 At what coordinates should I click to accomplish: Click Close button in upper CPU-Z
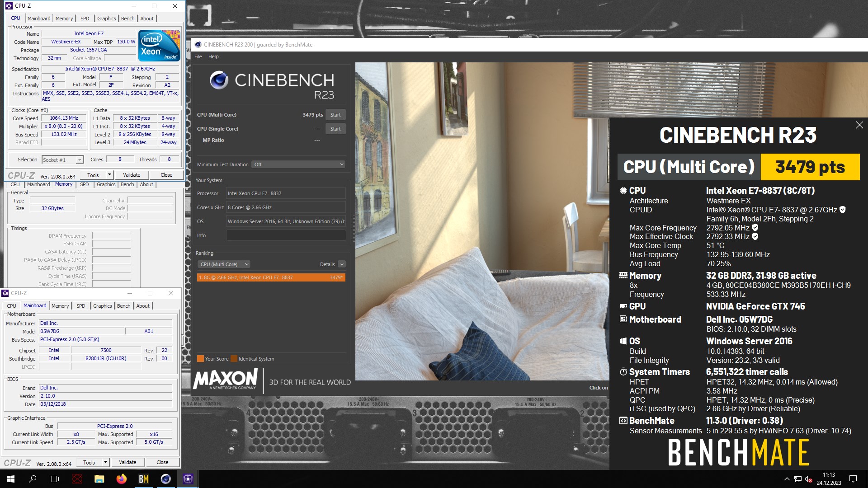point(166,175)
